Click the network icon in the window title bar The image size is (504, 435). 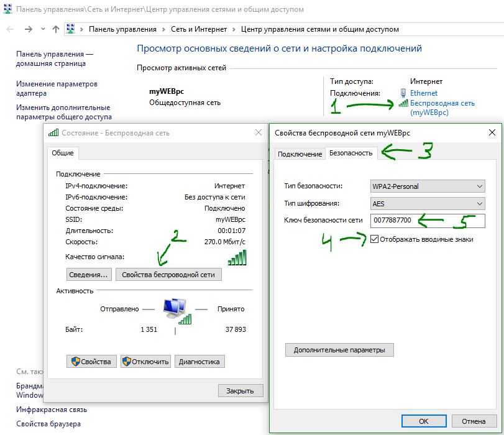(x=7, y=9)
